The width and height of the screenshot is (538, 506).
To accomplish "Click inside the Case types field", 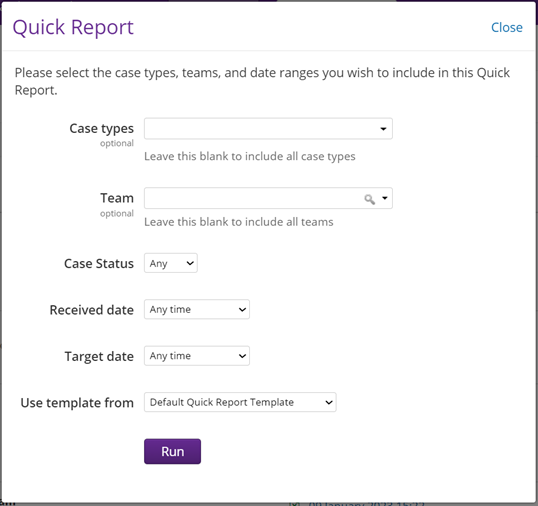I will [x=268, y=129].
